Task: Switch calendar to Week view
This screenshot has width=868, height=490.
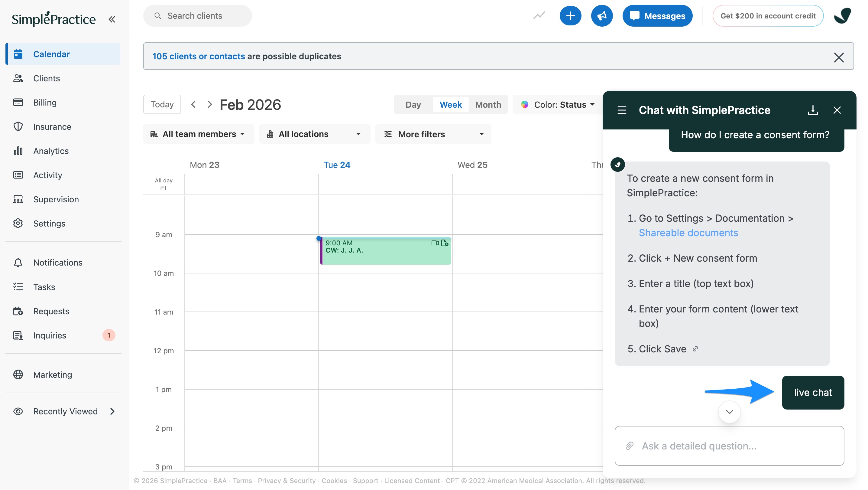Action: point(451,105)
